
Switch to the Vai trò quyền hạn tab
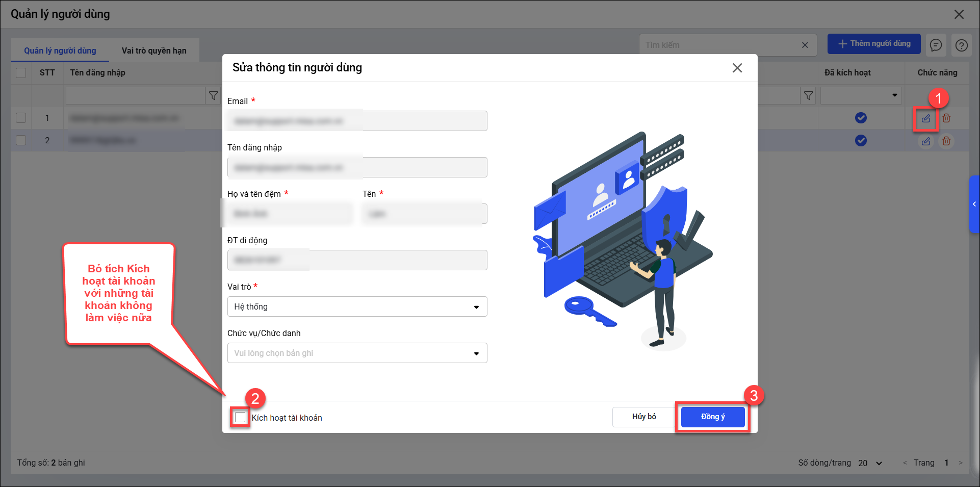[x=154, y=50]
